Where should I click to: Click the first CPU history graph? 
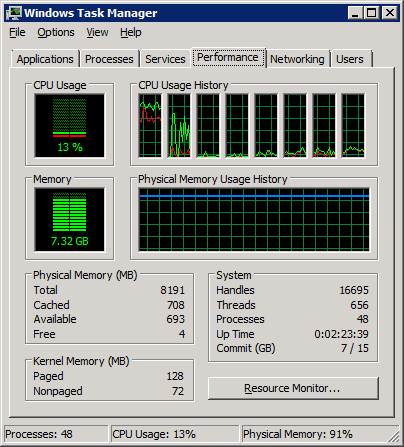[x=150, y=125]
